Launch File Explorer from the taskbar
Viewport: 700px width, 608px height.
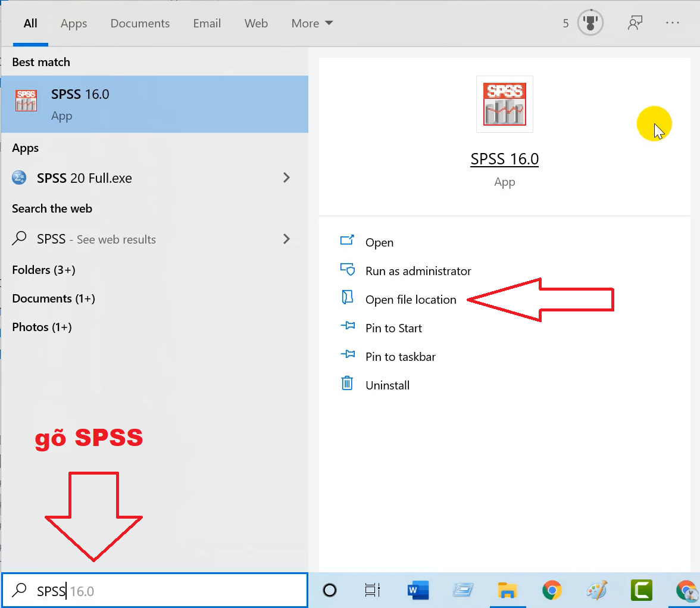point(507,590)
